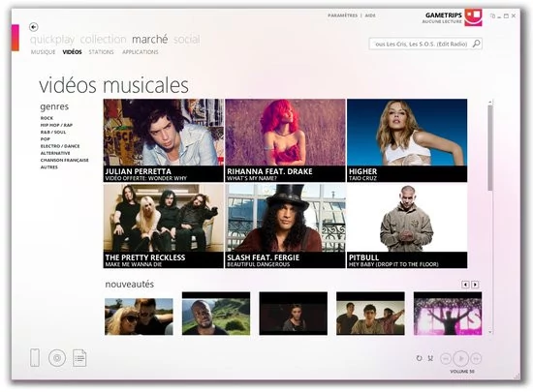Viewport: 533px width, 392px height.
Task: Filter videos by Alternative genre
Action: [55, 153]
